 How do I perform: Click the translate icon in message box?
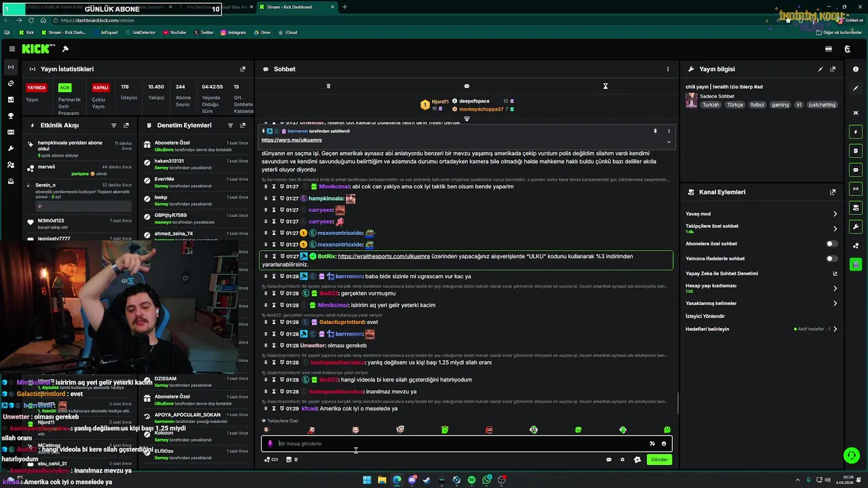pos(652,444)
